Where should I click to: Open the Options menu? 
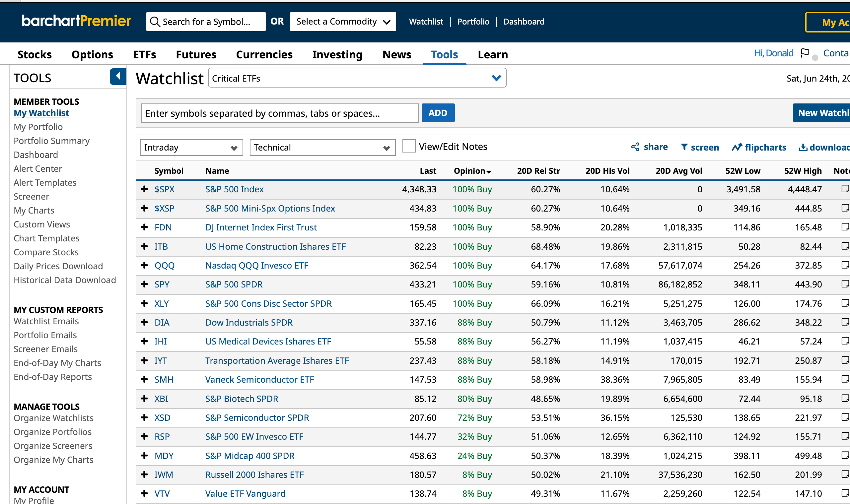pyautogui.click(x=92, y=54)
